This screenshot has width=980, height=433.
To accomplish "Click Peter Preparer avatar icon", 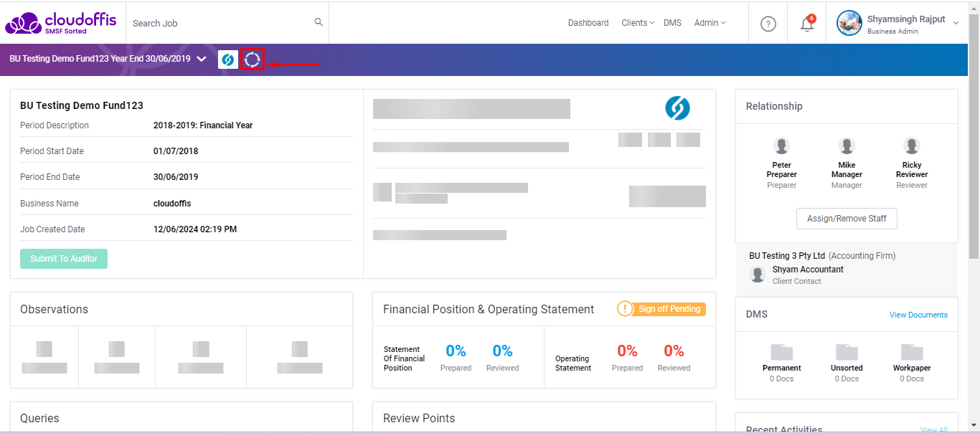I will (x=782, y=146).
